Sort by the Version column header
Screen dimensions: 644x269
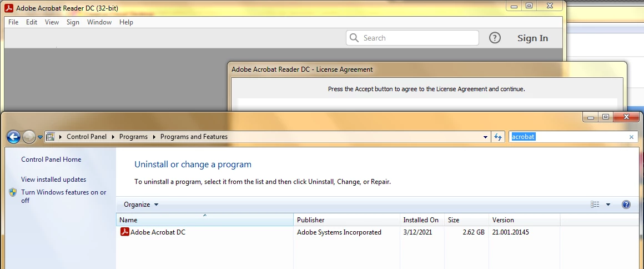[x=525, y=220]
